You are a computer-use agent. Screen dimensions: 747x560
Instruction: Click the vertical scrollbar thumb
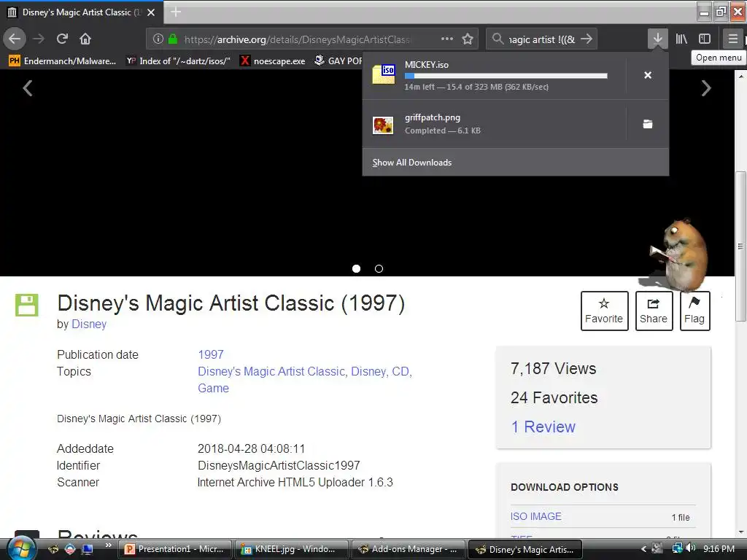pyautogui.click(x=740, y=246)
